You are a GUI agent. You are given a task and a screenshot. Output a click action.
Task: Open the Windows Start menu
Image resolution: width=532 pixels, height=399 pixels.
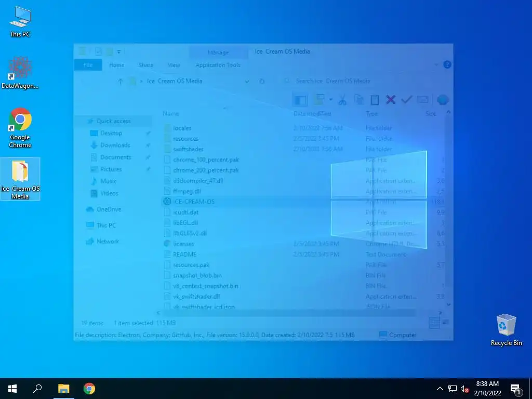click(12, 389)
